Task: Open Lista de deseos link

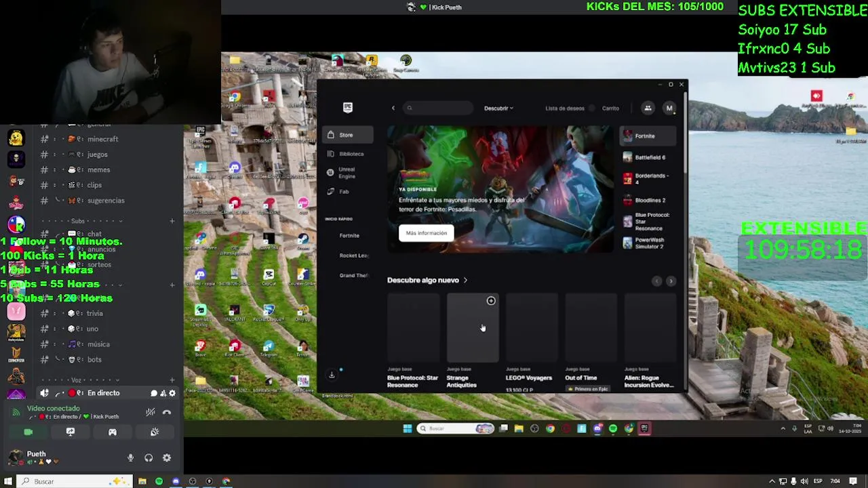Action: coord(565,108)
